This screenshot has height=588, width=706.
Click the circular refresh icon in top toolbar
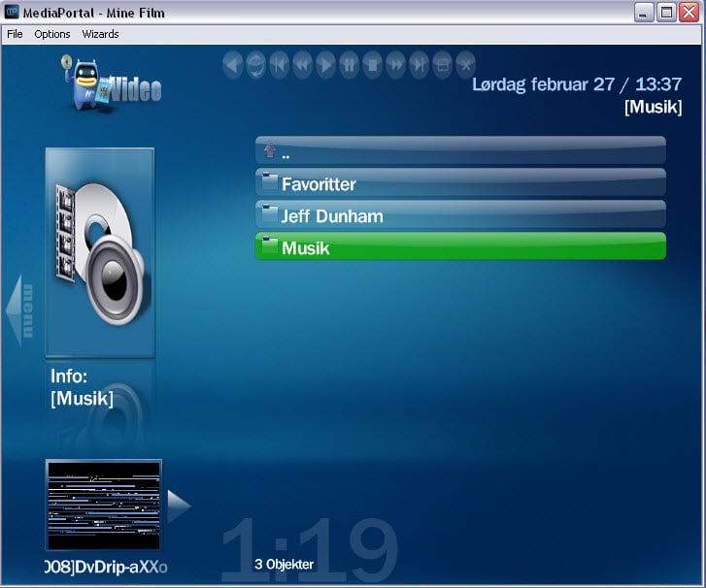pos(256,65)
